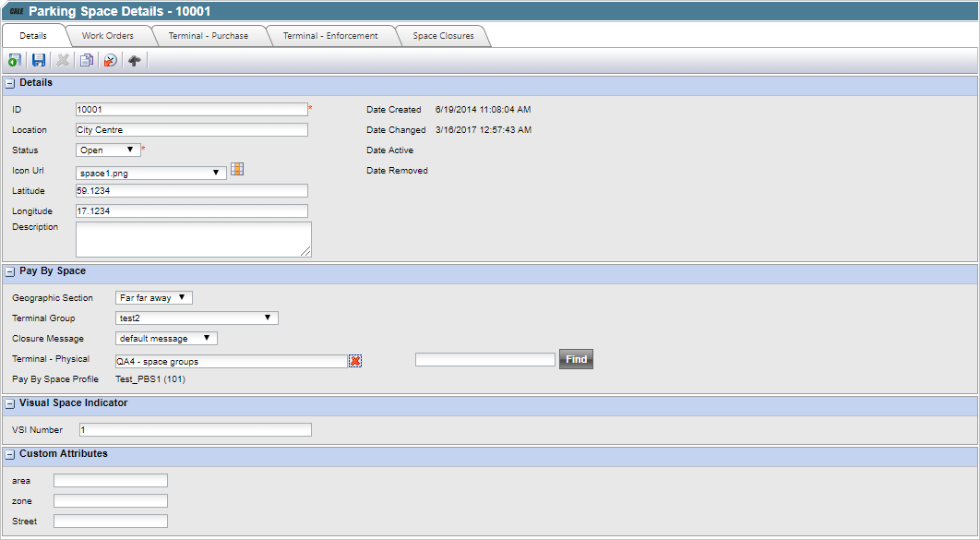Click the Date Changed value 3/16/2017
This screenshot has width=980, height=540.
coord(484,130)
